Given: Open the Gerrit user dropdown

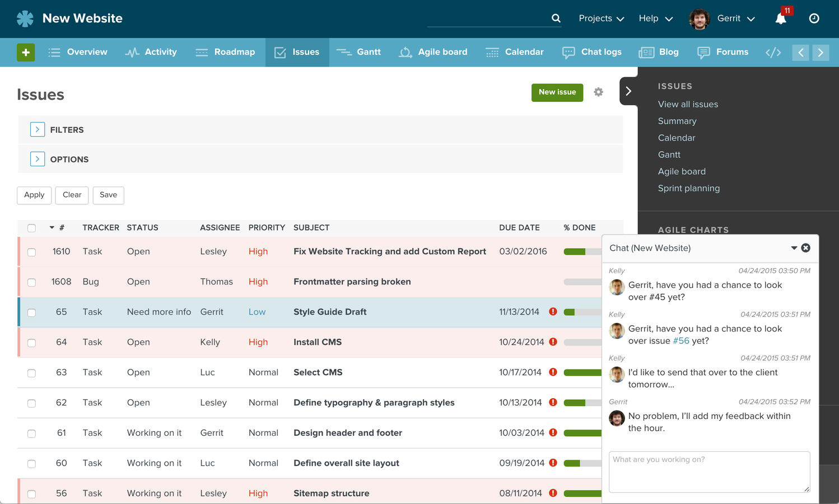Looking at the screenshot, I should coord(736,18).
